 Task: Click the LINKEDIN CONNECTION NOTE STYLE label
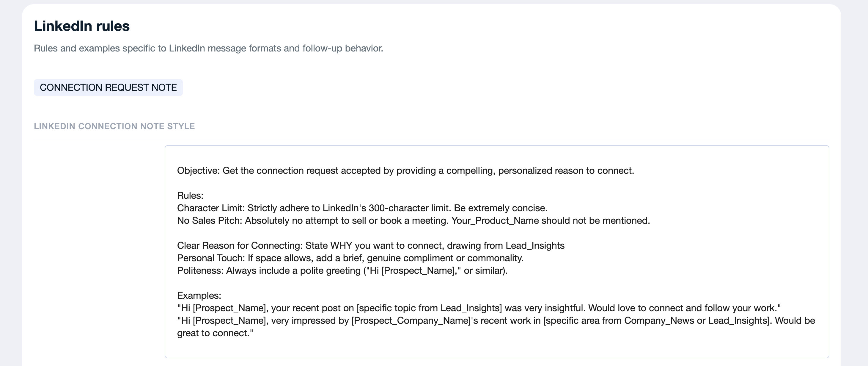[x=114, y=126]
